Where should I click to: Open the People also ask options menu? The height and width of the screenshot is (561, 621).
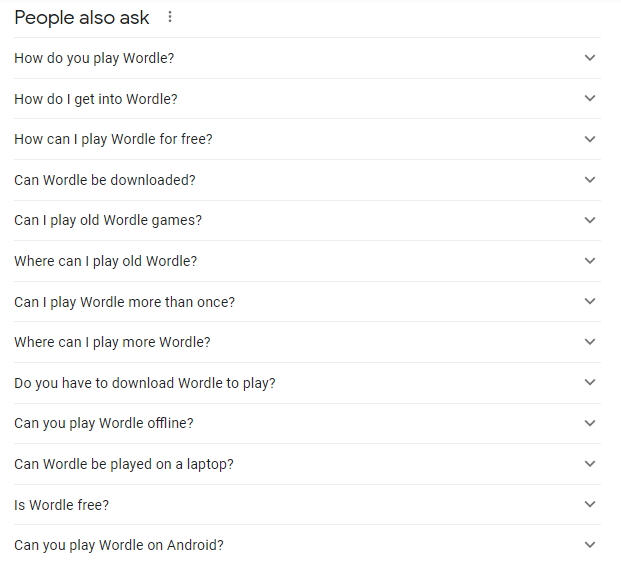(170, 17)
